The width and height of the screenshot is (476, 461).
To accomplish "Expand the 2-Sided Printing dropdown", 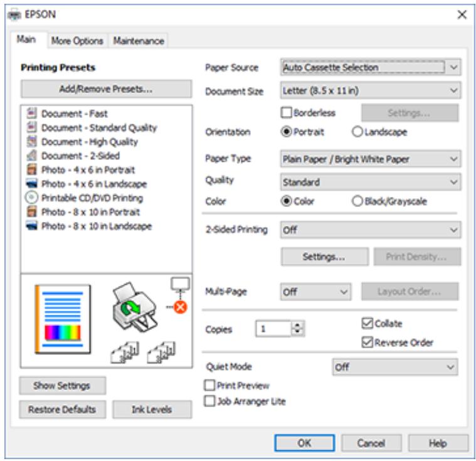I will click(371, 230).
